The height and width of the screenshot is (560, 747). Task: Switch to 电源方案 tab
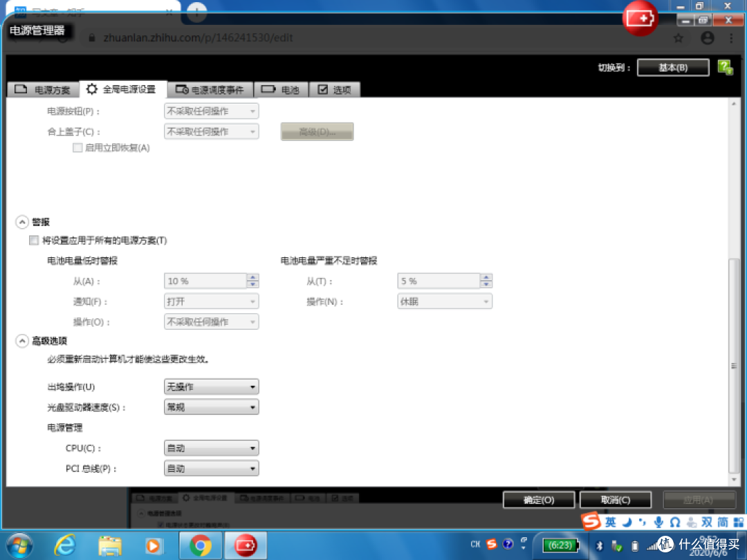(42, 89)
